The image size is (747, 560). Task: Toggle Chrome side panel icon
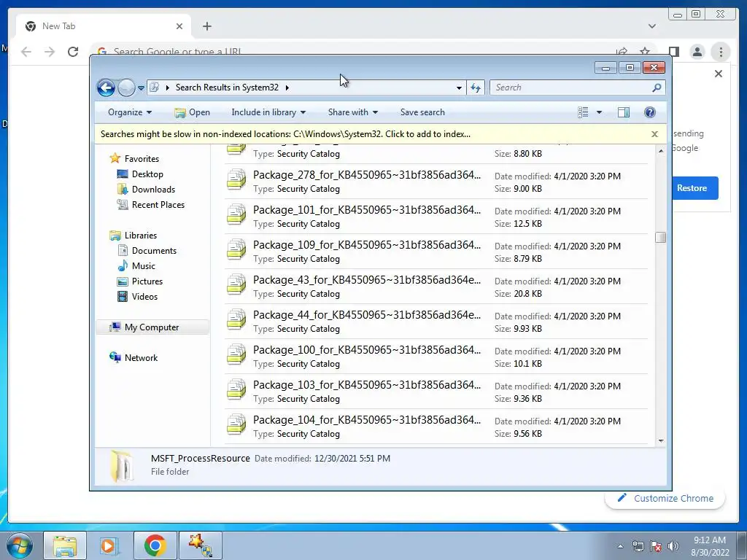point(673,52)
